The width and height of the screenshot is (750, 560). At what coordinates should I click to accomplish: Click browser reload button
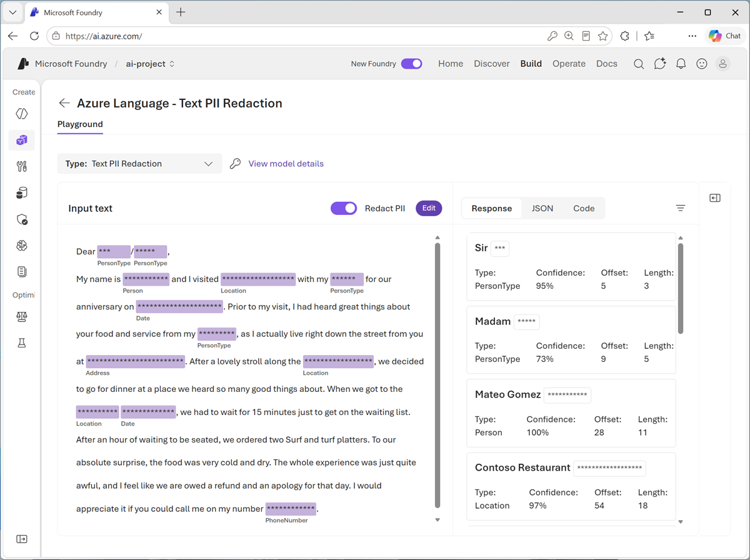(34, 36)
